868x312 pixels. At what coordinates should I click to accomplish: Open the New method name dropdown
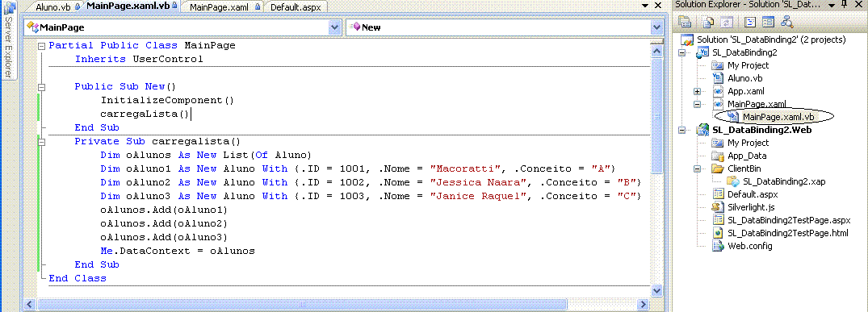click(x=656, y=27)
